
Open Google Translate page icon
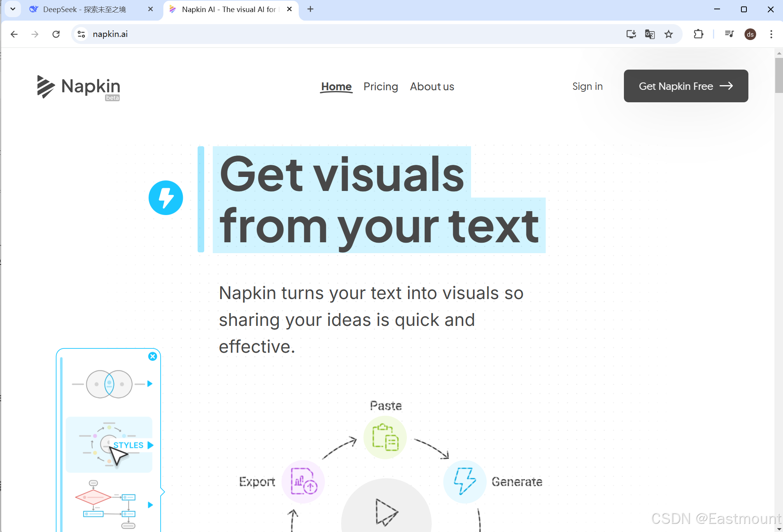650,34
